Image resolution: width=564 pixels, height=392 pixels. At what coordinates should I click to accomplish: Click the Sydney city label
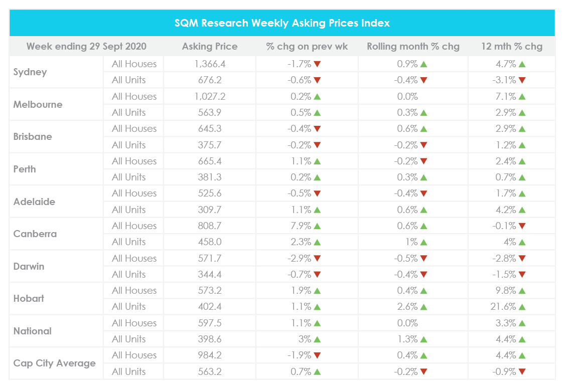tap(30, 72)
